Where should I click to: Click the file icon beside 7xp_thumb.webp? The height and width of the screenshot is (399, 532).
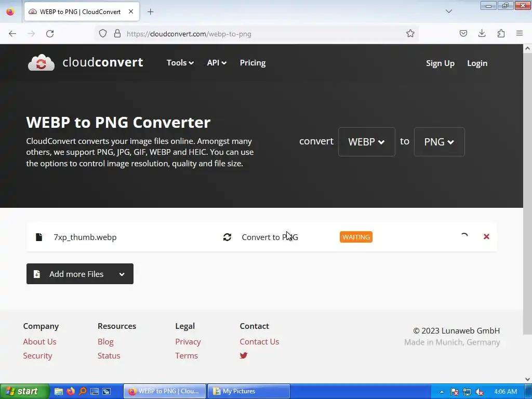tap(39, 237)
